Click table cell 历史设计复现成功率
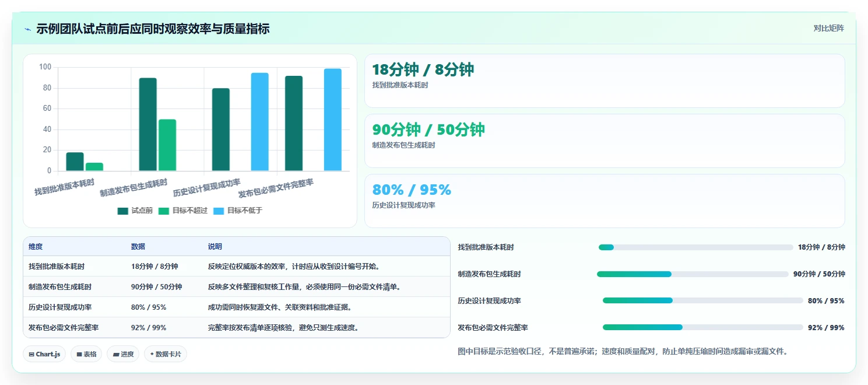Viewport: 868px width, 385px height. coord(60,307)
